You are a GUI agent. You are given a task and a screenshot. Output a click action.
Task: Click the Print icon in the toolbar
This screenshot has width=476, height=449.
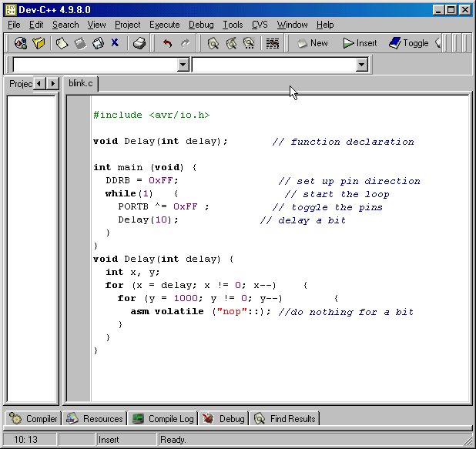(x=139, y=43)
